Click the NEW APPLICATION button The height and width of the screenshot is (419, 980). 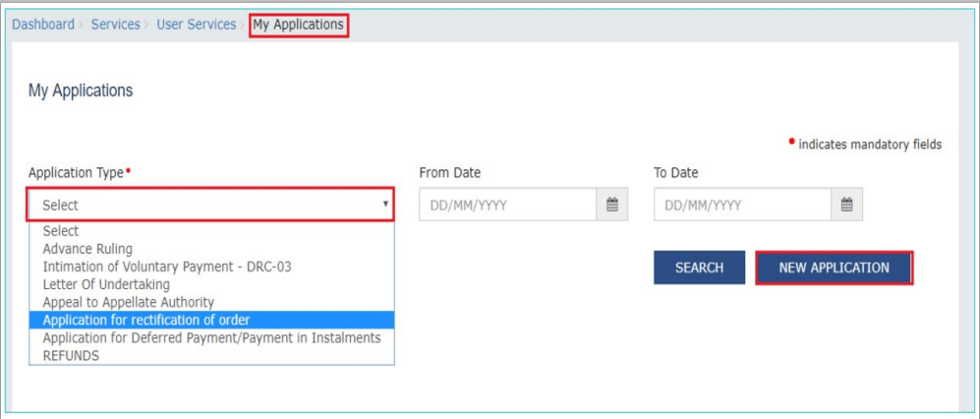[834, 268]
